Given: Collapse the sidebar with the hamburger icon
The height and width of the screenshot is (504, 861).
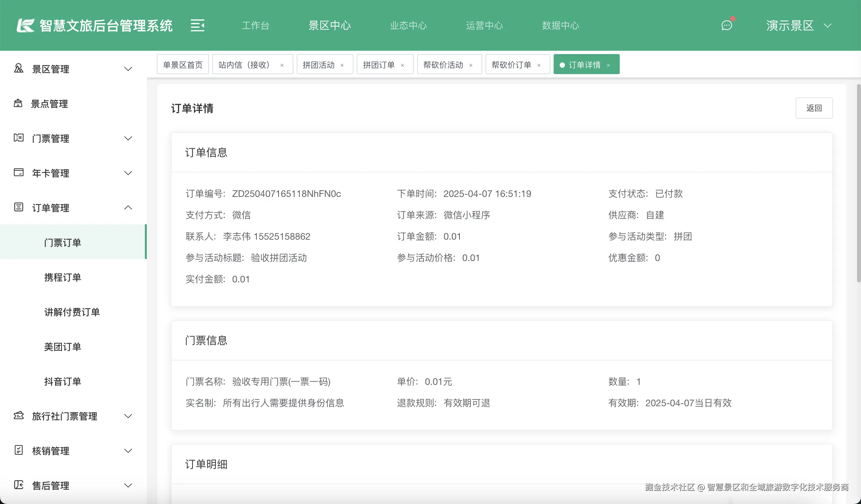Looking at the screenshot, I should click(x=198, y=25).
